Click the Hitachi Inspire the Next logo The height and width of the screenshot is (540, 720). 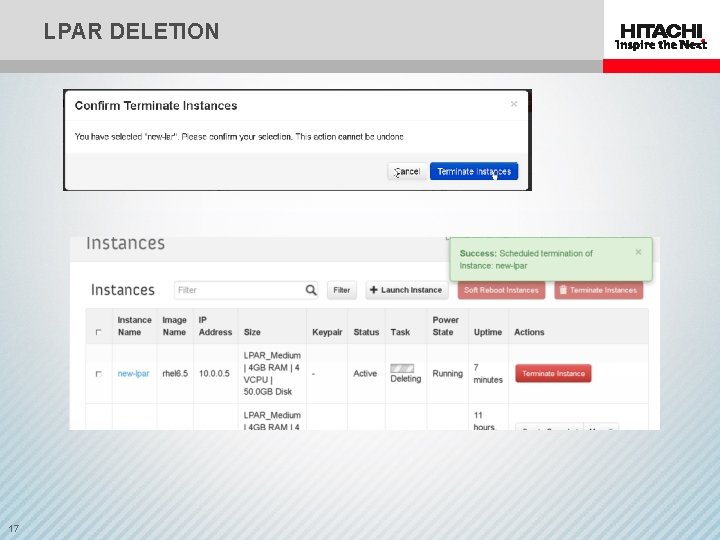tap(661, 37)
